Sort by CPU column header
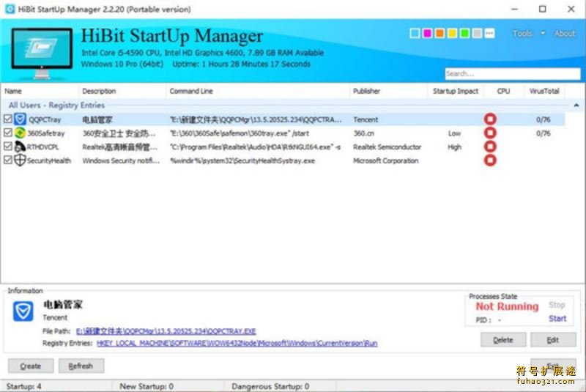 pyautogui.click(x=503, y=91)
